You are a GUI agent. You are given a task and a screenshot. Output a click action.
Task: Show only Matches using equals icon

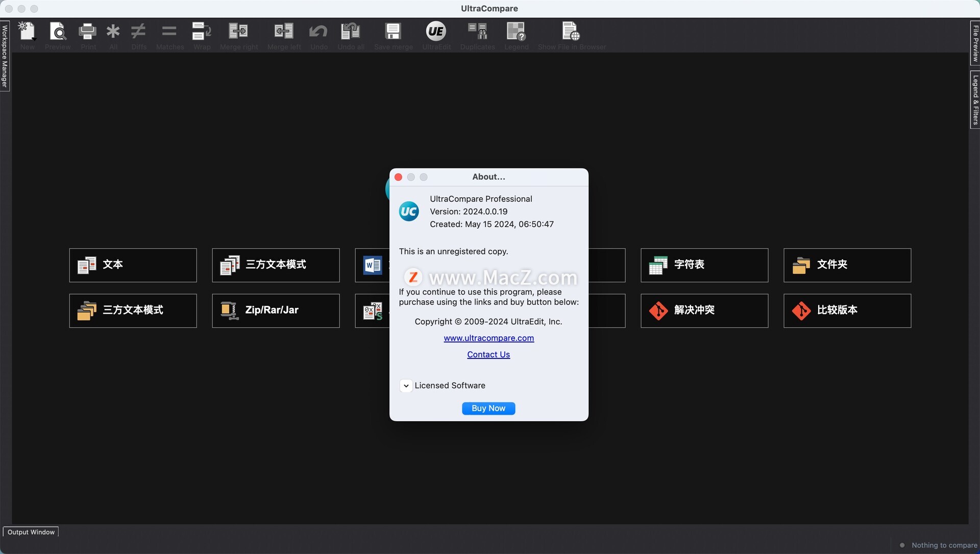169,32
